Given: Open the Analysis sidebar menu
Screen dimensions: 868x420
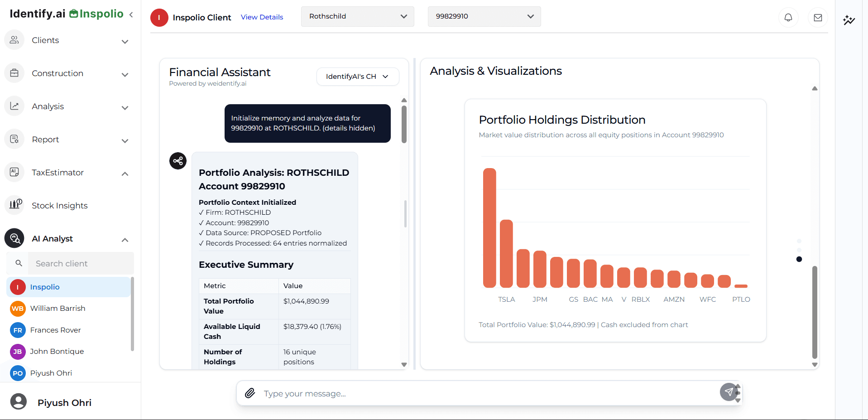Looking at the screenshot, I should tap(48, 106).
